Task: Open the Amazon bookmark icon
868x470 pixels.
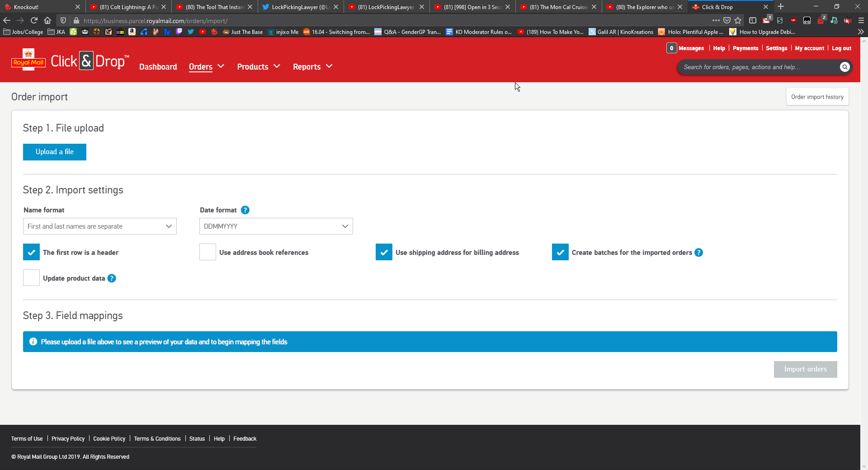Action: pyautogui.click(x=132, y=32)
